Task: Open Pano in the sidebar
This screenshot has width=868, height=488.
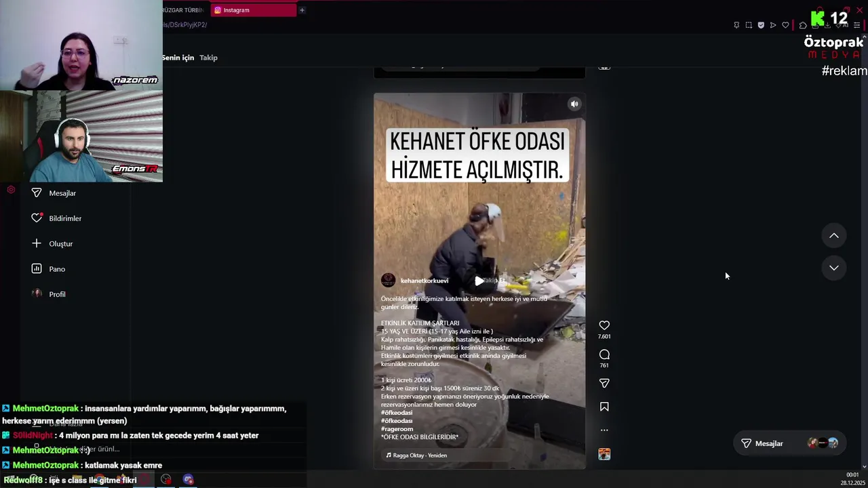Action: point(57,269)
